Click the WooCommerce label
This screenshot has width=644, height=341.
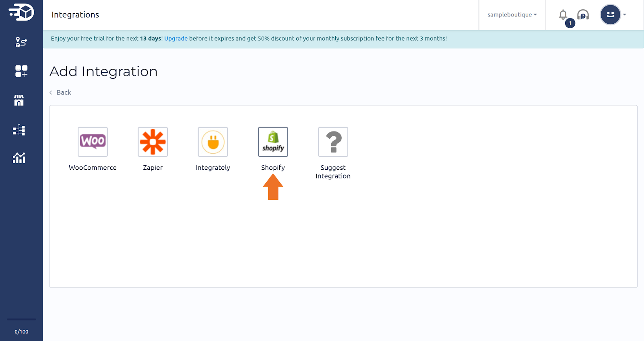93,168
